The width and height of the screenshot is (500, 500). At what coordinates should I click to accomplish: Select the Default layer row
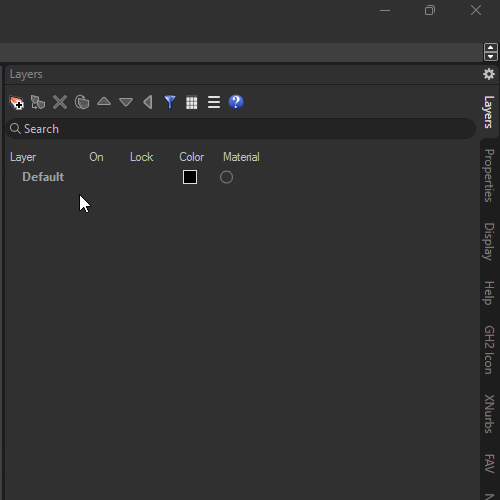(241, 177)
